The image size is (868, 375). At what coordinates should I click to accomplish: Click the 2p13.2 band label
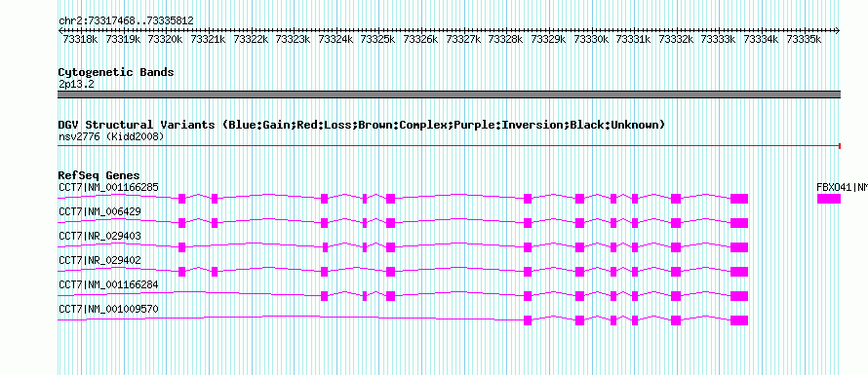point(76,84)
